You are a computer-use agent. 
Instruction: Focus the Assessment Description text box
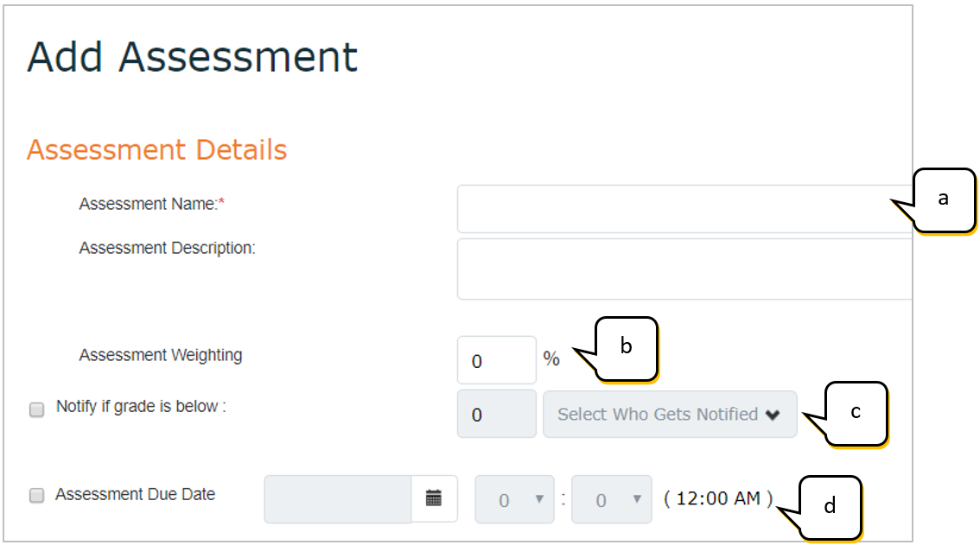coord(683,269)
